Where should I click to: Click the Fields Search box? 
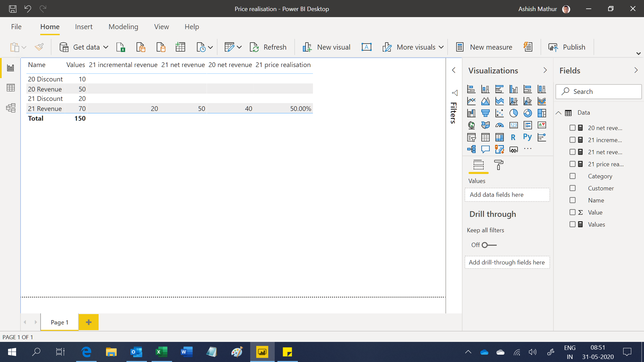(x=598, y=92)
